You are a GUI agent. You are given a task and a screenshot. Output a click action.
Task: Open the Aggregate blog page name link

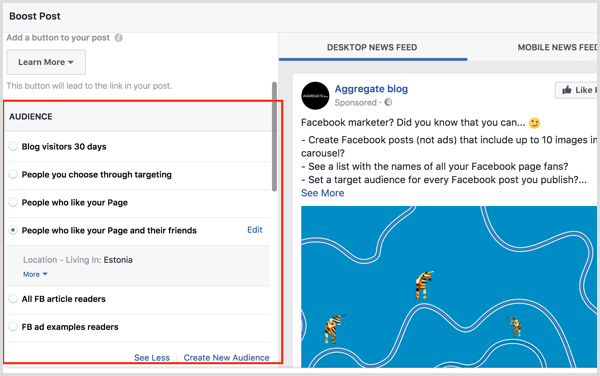(x=371, y=89)
